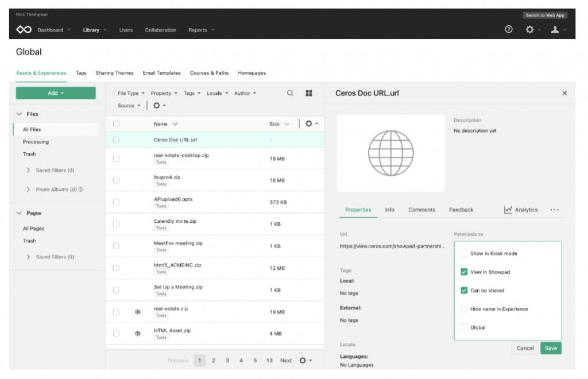Expand Photo Albums in sidebar
The width and height of the screenshot is (588, 379).
28,189
